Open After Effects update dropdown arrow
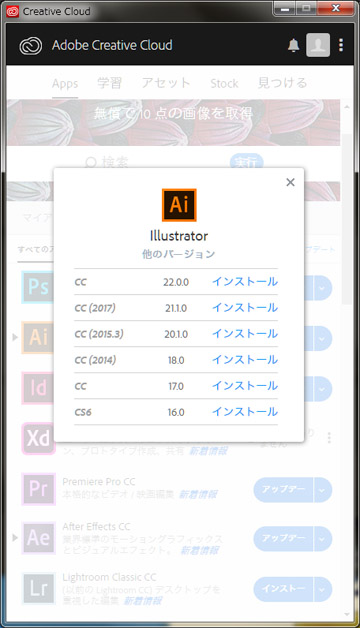Viewport: 360px width, 628px height. pos(323,539)
